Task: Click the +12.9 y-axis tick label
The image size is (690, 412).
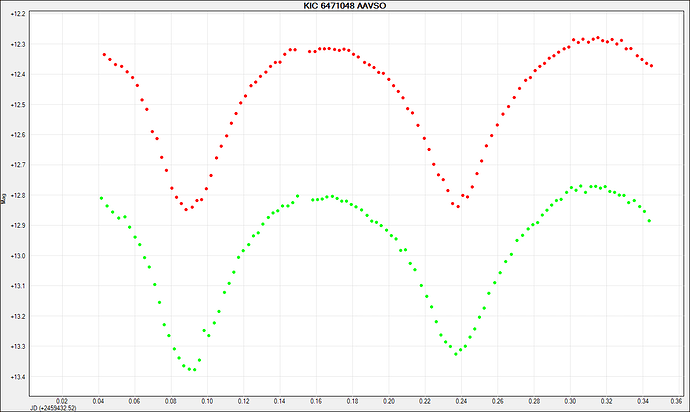Action: coord(18,225)
